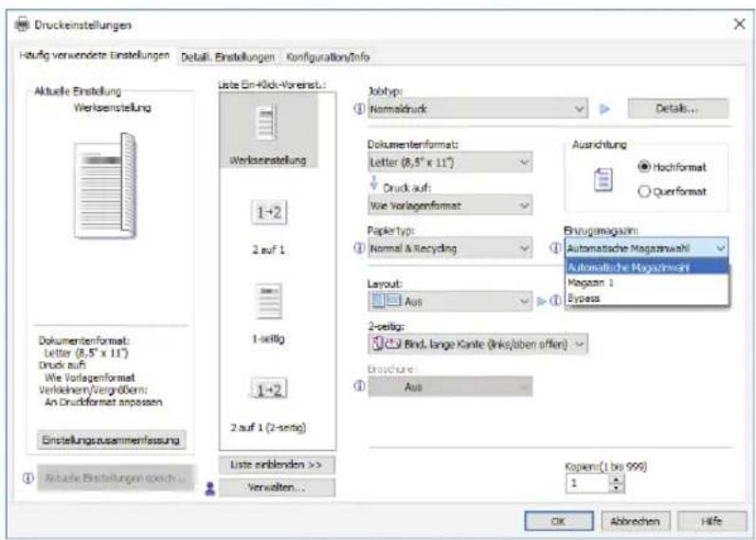Click the Kopien number field

click(x=588, y=483)
